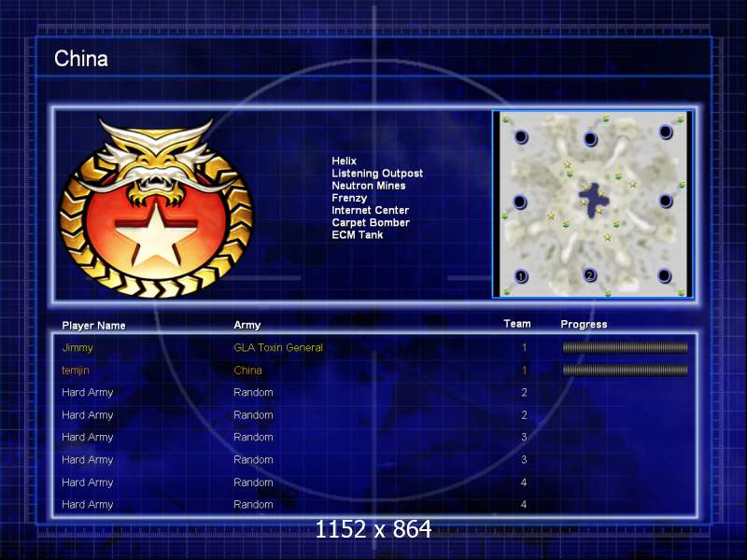Image resolution: width=747 pixels, height=560 pixels.
Task: Click the 'Progress' column header
Action: tap(584, 324)
